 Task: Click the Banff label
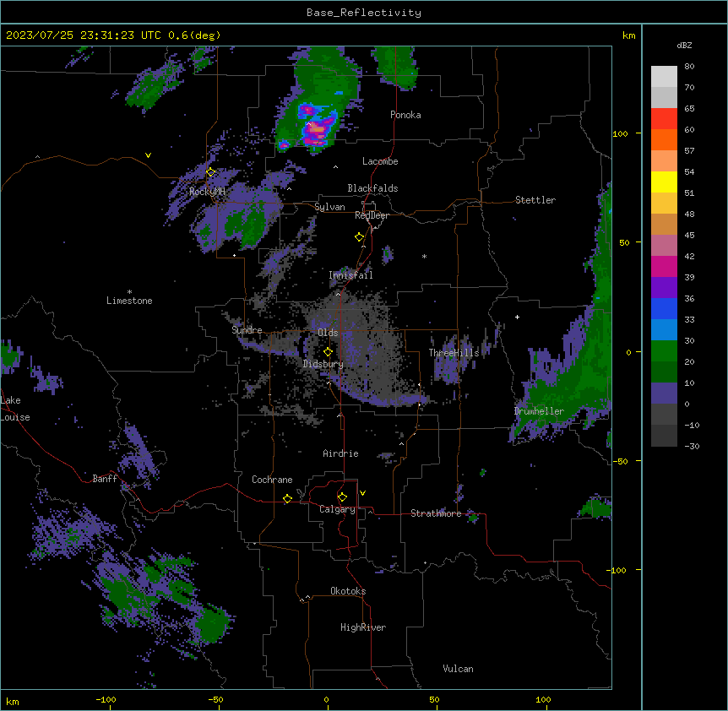[105, 479]
